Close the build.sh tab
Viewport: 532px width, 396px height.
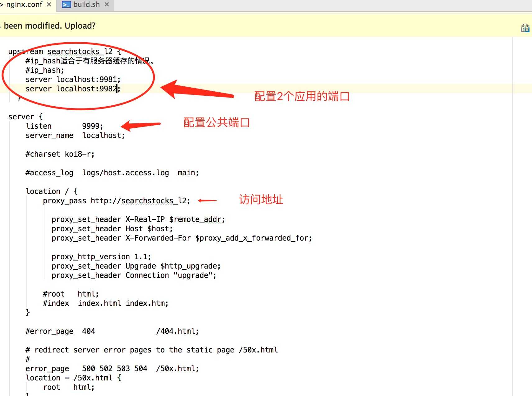(x=107, y=5)
